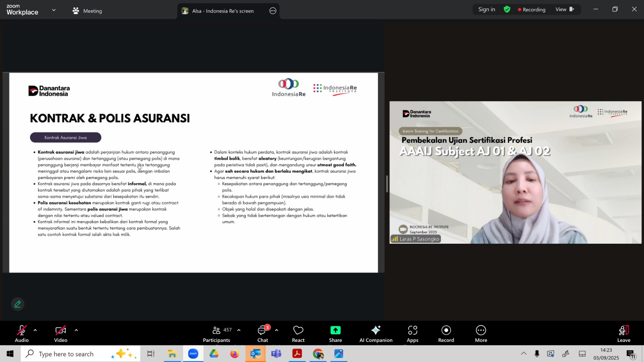Open the React emoji reactions
Image resolution: width=644 pixels, height=362 pixels.
pyautogui.click(x=298, y=334)
